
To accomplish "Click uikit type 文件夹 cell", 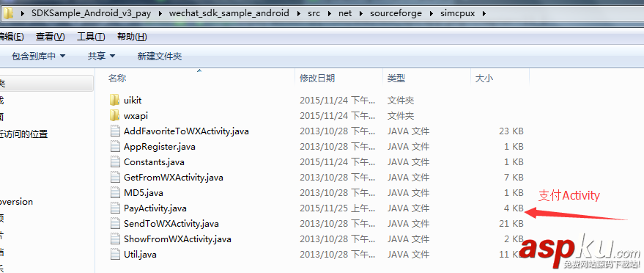I will [x=401, y=100].
